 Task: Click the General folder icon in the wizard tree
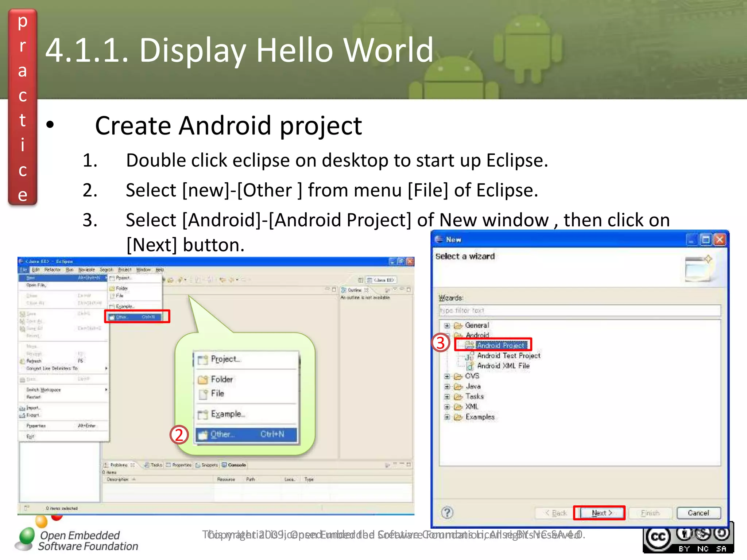point(458,326)
